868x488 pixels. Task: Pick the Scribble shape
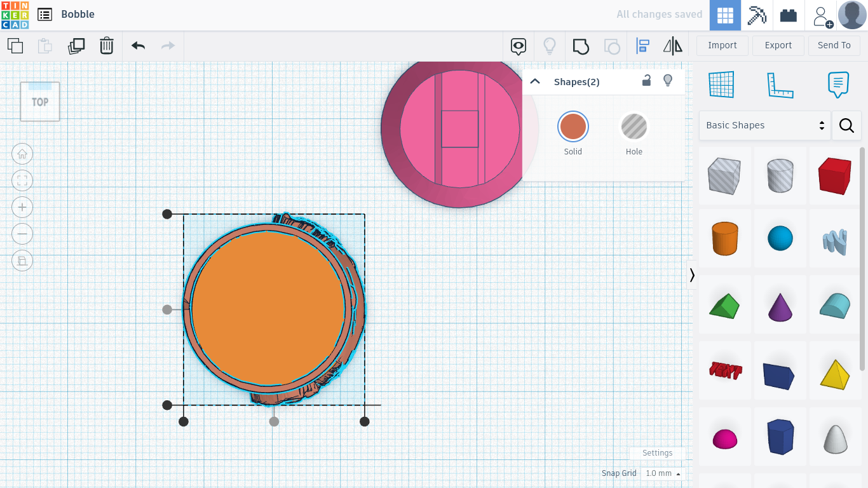(835, 241)
